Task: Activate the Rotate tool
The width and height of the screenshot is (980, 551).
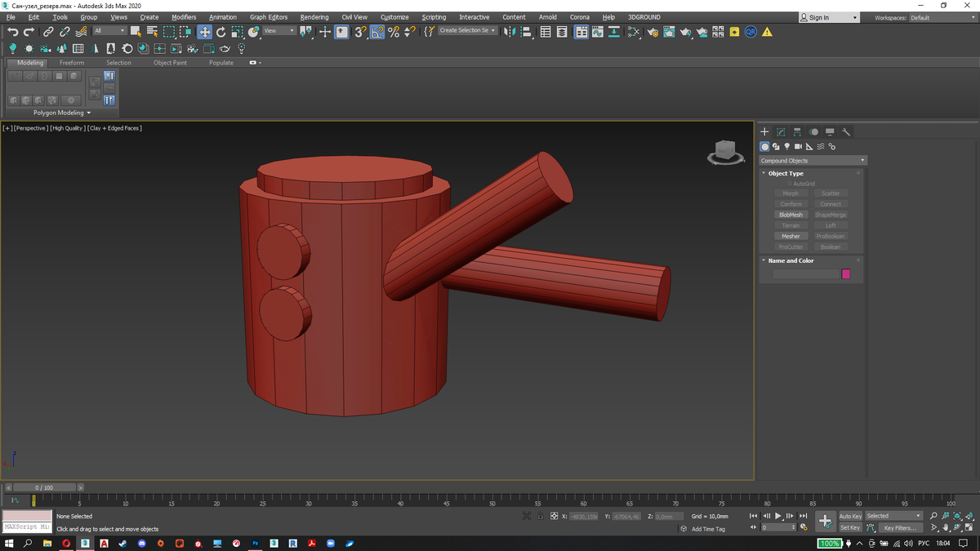Action: pyautogui.click(x=220, y=32)
